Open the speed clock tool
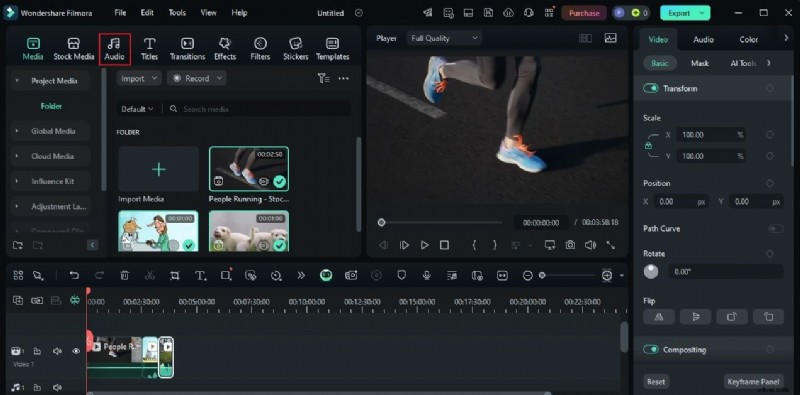Viewport: 800px width, 395px height. tap(276, 276)
